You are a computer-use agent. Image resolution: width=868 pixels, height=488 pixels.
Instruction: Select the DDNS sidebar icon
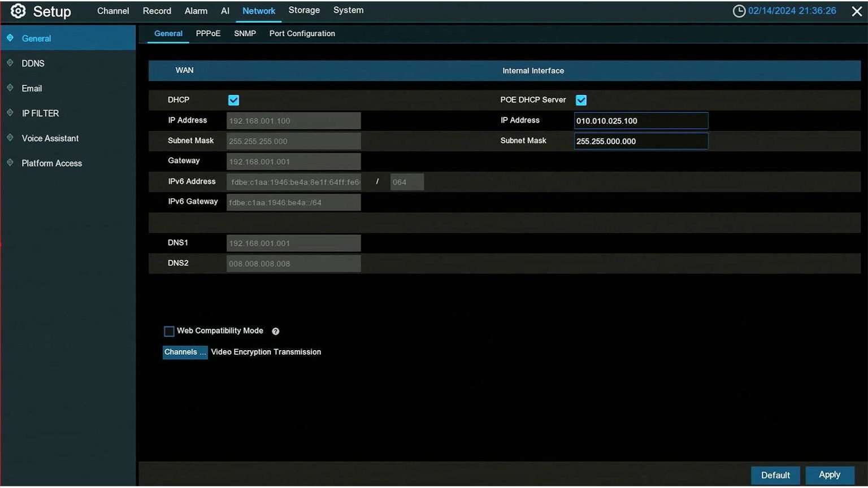tap(10, 63)
